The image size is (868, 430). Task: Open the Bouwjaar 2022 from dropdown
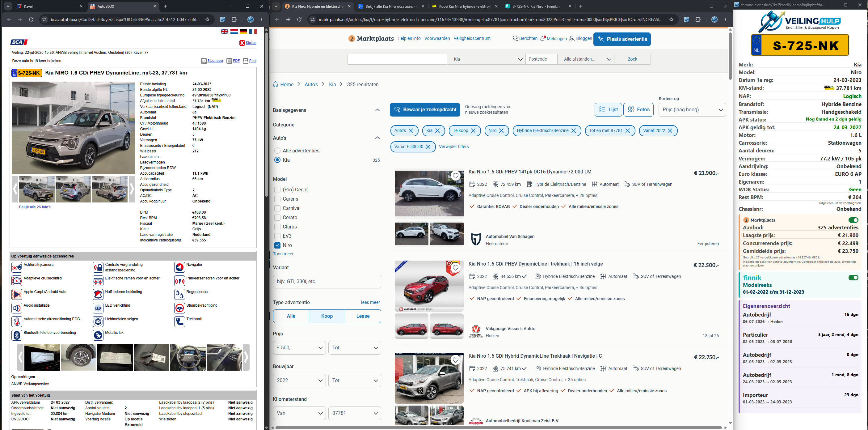click(299, 381)
